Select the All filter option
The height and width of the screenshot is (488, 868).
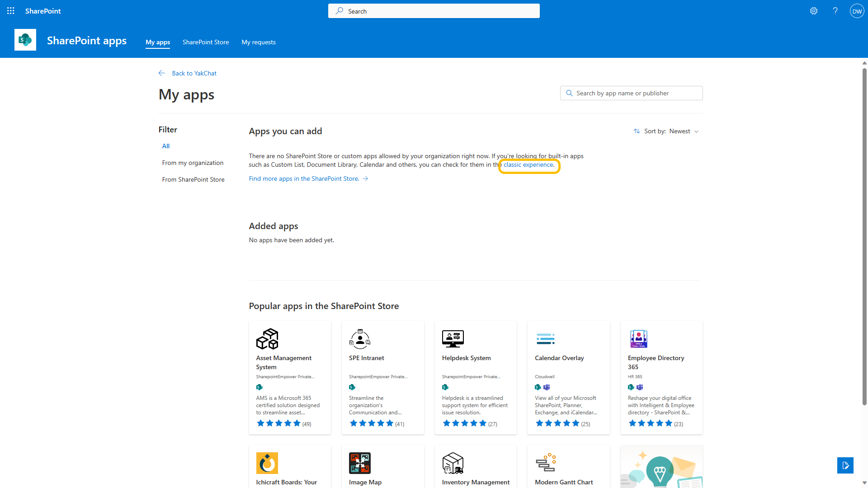(x=166, y=146)
